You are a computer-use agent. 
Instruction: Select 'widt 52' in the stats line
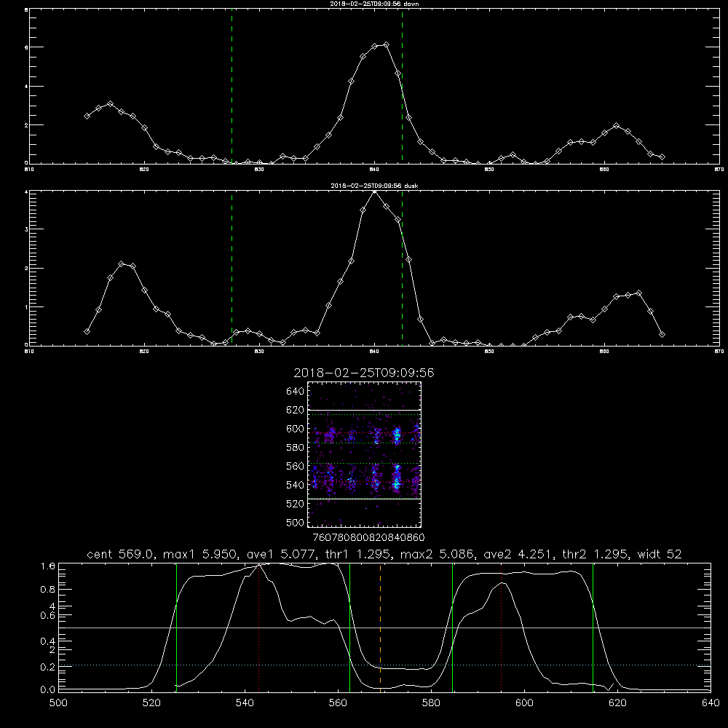(660, 554)
